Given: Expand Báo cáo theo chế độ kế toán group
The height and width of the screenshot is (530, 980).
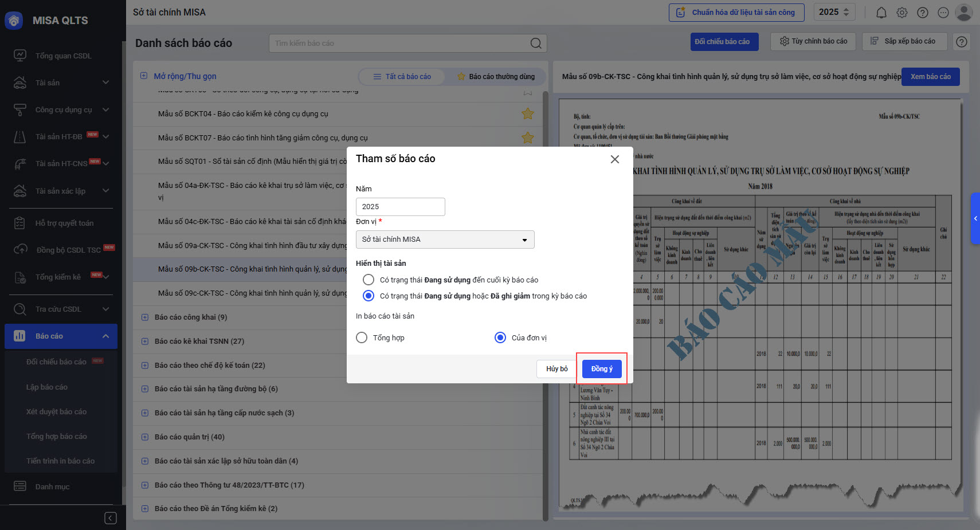Looking at the screenshot, I should pyautogui.click(x=145, y=365).
